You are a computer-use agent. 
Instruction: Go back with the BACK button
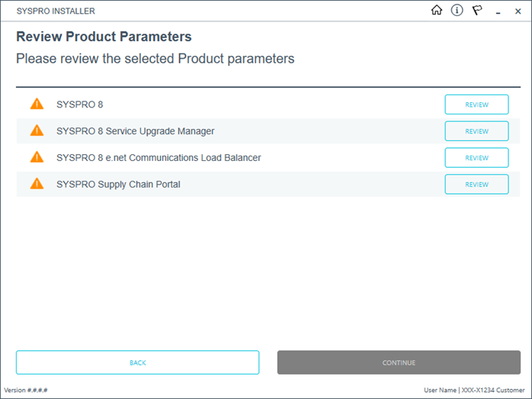137,362
